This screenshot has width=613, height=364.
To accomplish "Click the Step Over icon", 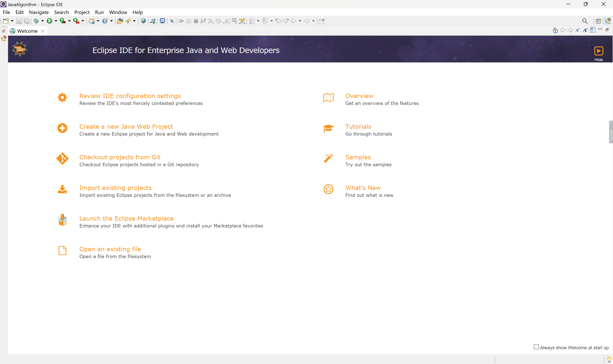I will pyautogui.click(x=218, y=21).
